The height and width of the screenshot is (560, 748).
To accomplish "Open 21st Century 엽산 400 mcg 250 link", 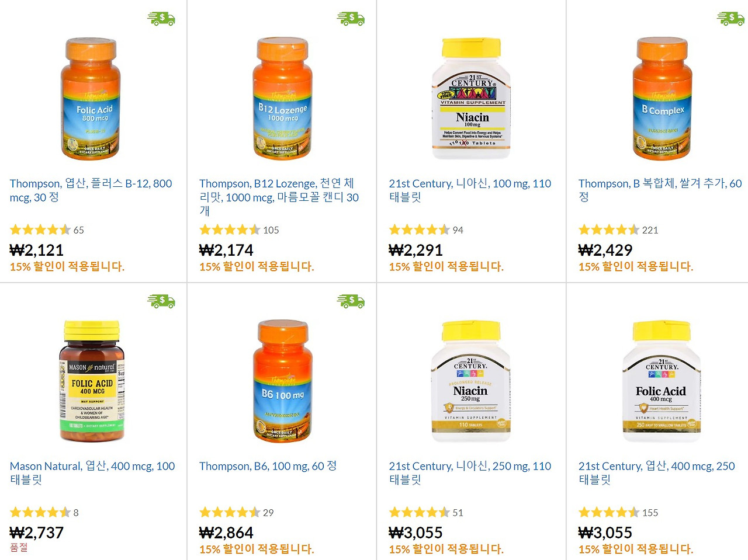I will coord(657,473).
